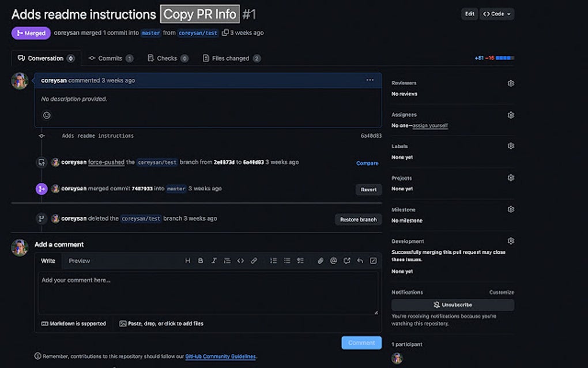
Task: Mention a user with the @ icon
Action: 333,261
